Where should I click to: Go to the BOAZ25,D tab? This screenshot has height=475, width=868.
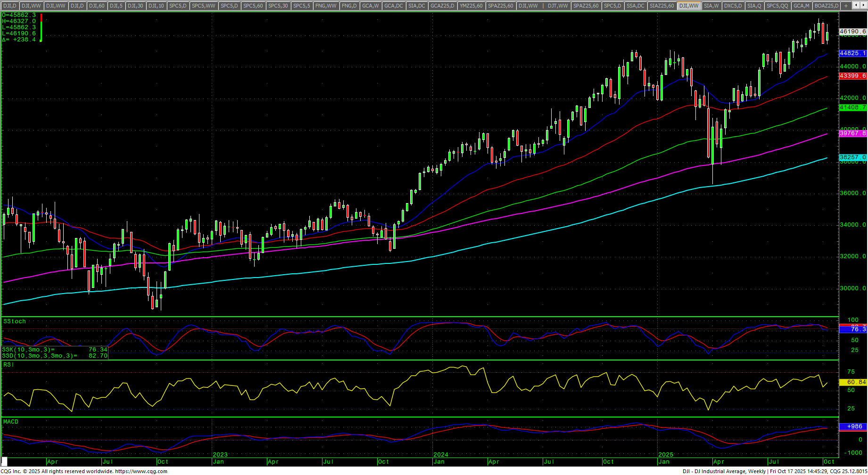pyautogui.click(x=827, y=6)
